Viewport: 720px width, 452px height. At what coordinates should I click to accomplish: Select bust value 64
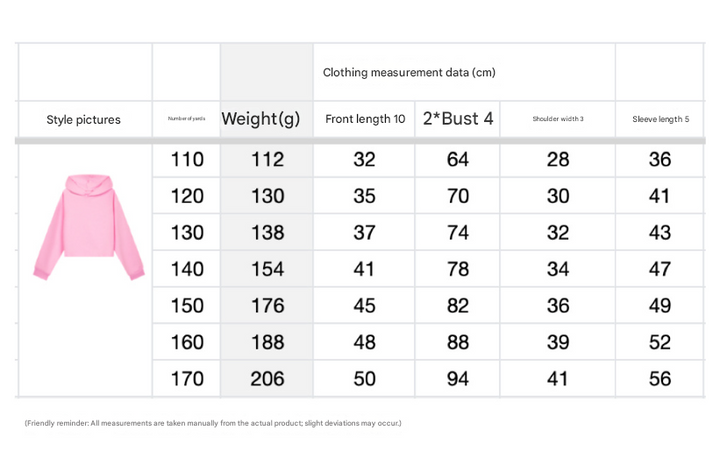tap(458, 159)
